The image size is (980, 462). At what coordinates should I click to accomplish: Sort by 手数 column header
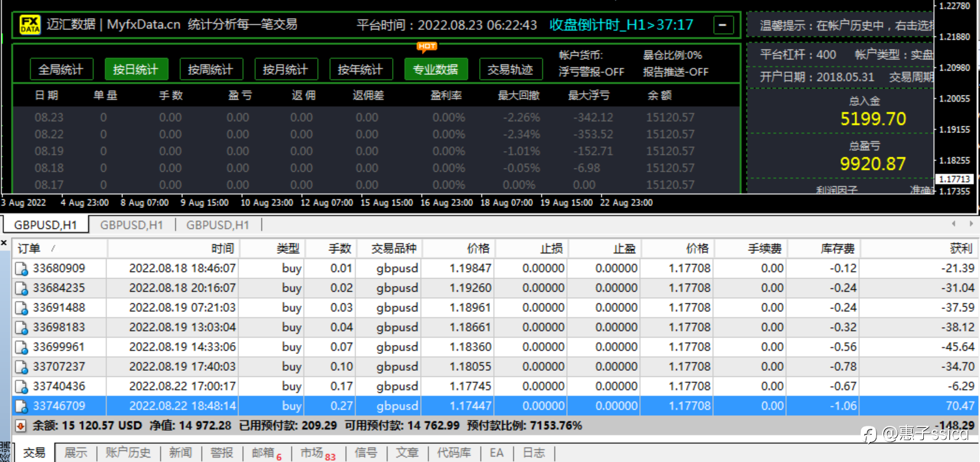[x=331, y=248]
